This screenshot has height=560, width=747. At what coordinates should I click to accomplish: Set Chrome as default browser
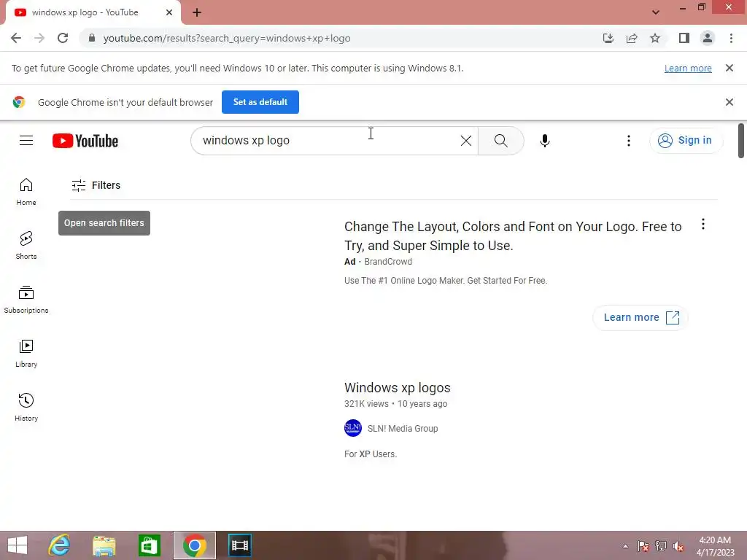[260, 102]
